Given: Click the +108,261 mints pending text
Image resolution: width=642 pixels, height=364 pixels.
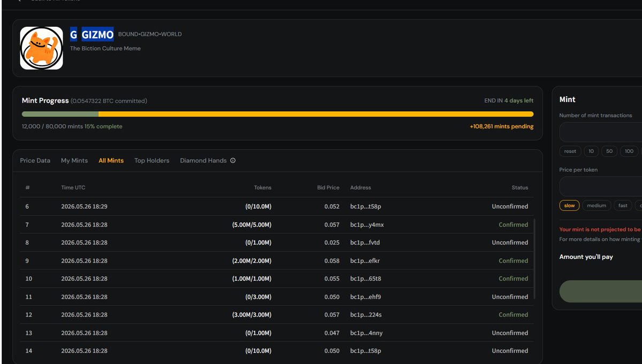Looking at the screenshot, I should pyautogui.click(x=501, y=127).
